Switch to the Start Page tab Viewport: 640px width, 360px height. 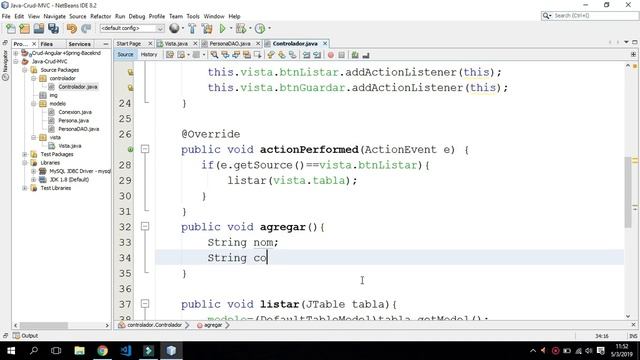(x=129, y=43)
